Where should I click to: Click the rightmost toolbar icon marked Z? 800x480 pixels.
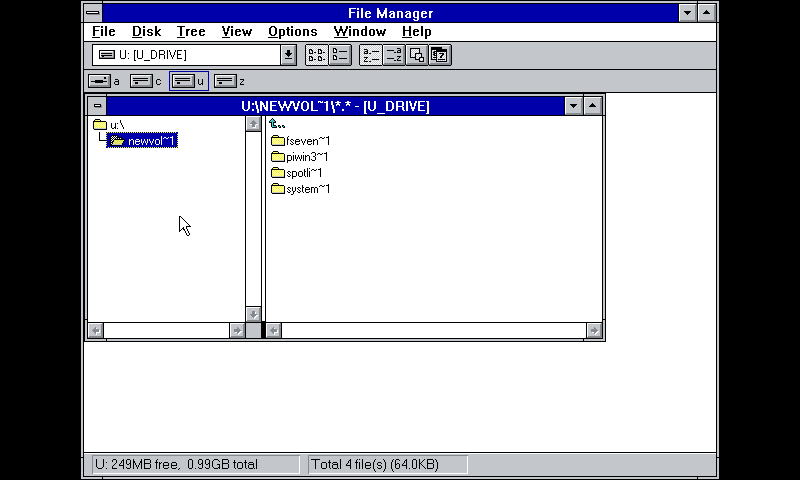pos(440,55)
